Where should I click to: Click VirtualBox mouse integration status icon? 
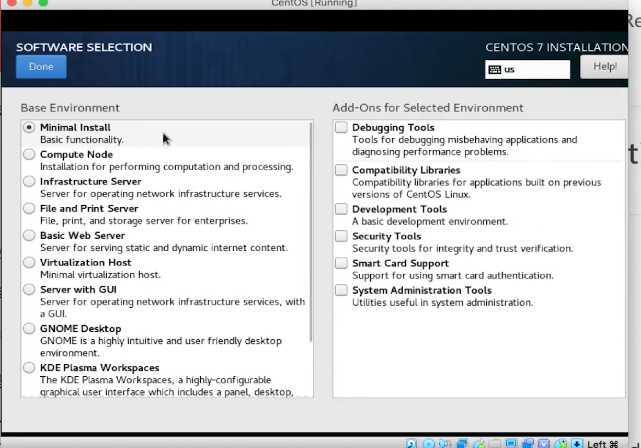point(562,444)
